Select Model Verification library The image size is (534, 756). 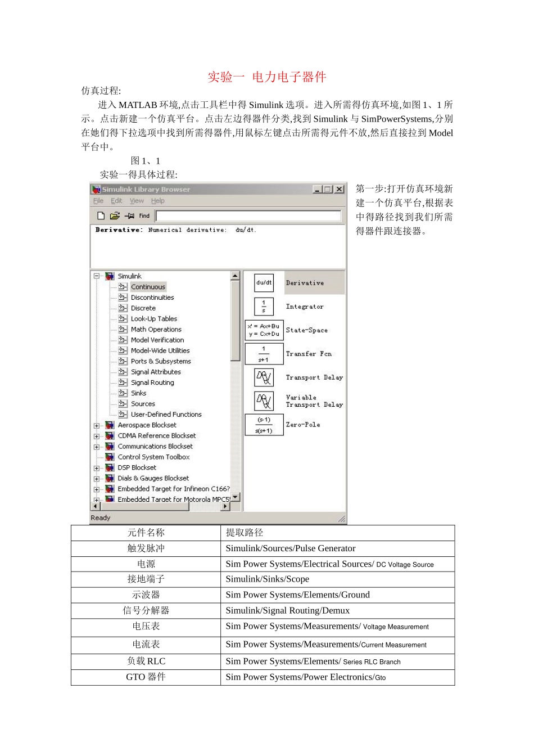pyautogui.click(x=157, y=340)
